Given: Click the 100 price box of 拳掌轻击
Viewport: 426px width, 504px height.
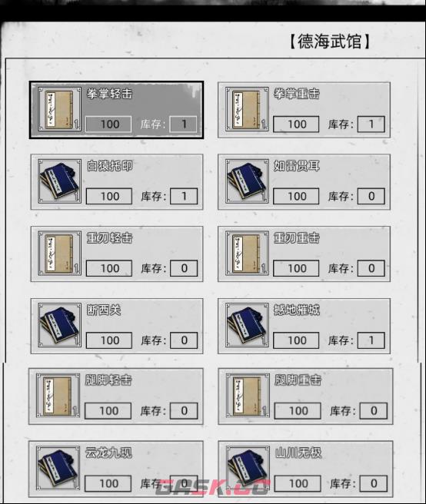Looking at the screenshot, I should 108,124.
